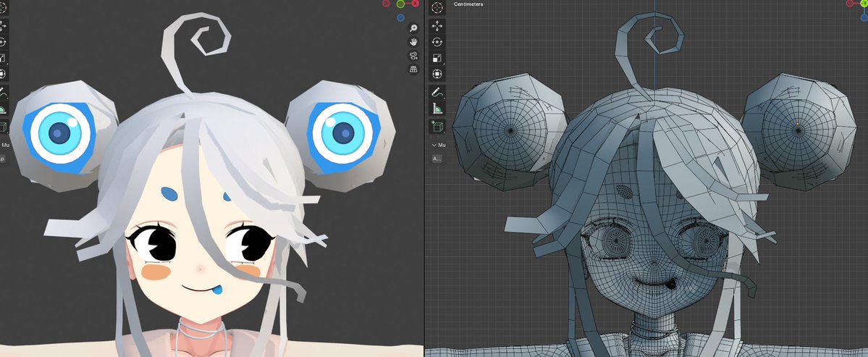Click the pan hand icon in left viewport
This screenshot has height=357, width=868.
(413, 42)
